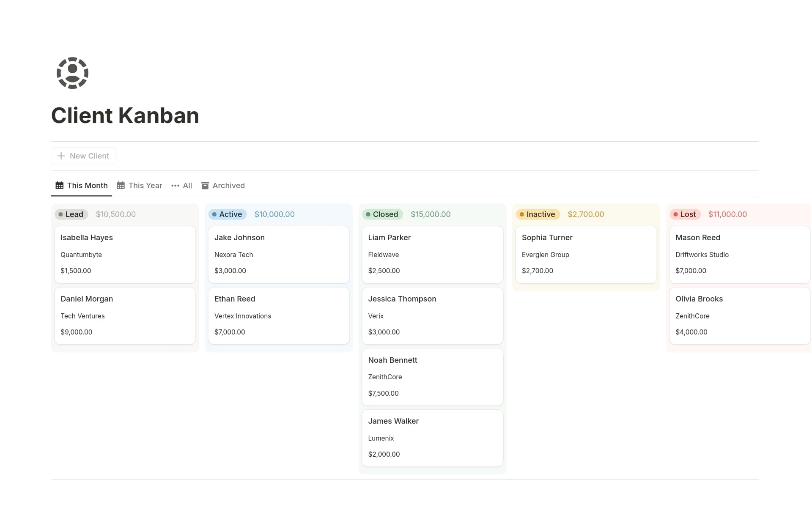Click the yellow status dot on Inactive pill

(x=522, y=214)
